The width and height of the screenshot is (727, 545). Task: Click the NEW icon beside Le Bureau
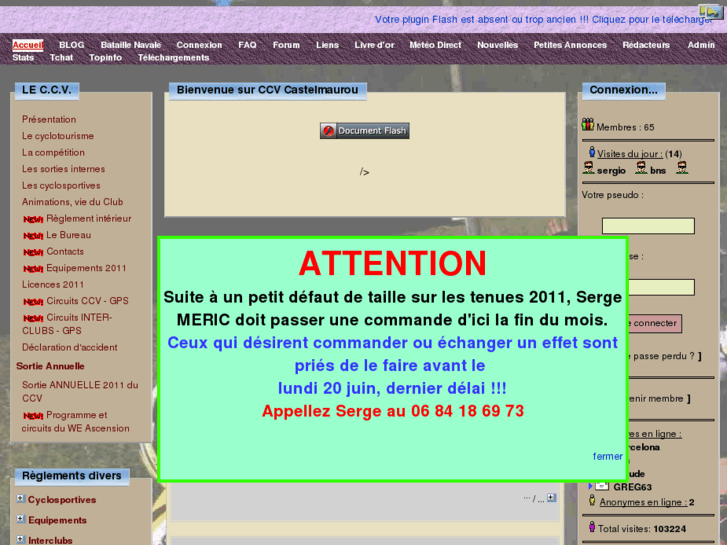coord(33,236)
